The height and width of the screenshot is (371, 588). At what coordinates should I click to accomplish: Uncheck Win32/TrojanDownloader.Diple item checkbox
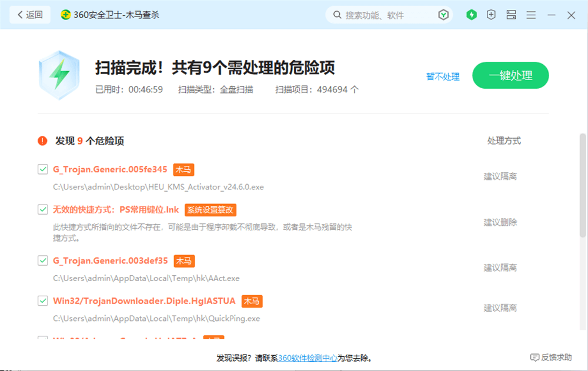(x=43, y=301)
